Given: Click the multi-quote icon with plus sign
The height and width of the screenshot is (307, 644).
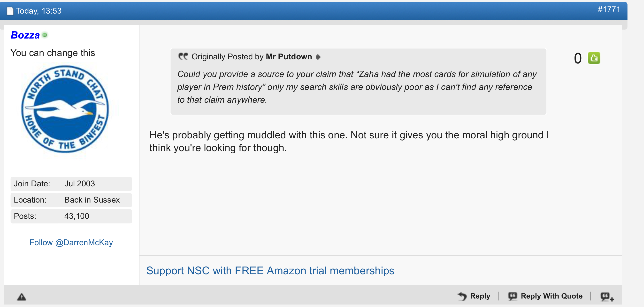Looking at the screenshot, I should (x=607, y=297).
